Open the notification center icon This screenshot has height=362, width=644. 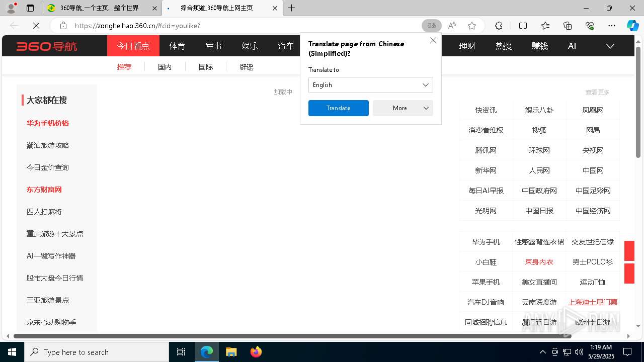coord(627,352)
